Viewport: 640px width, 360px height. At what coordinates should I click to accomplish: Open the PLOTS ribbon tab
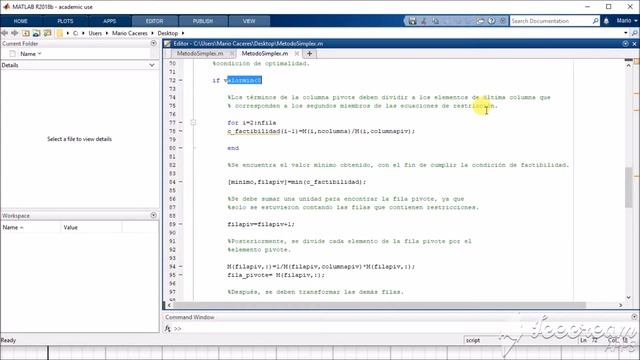65,21
